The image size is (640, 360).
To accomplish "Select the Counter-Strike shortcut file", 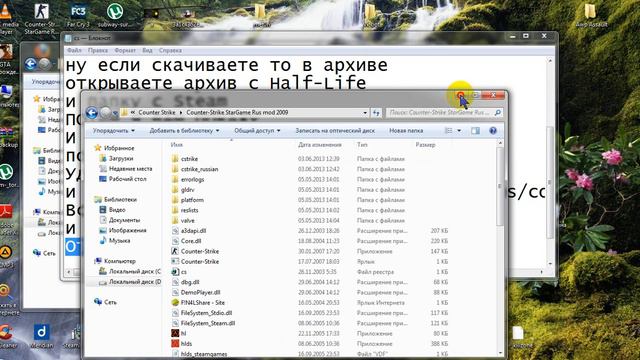I will click(x=195, y=262).
